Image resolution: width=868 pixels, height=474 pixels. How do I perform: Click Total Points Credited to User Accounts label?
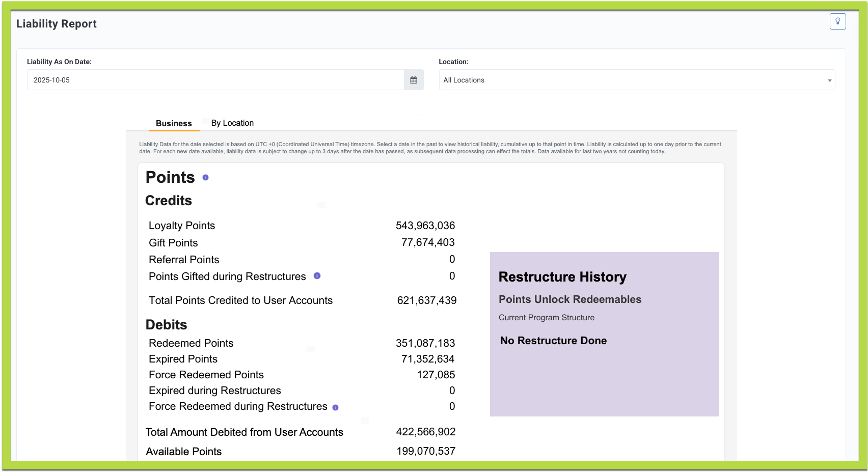click(240, 300)
